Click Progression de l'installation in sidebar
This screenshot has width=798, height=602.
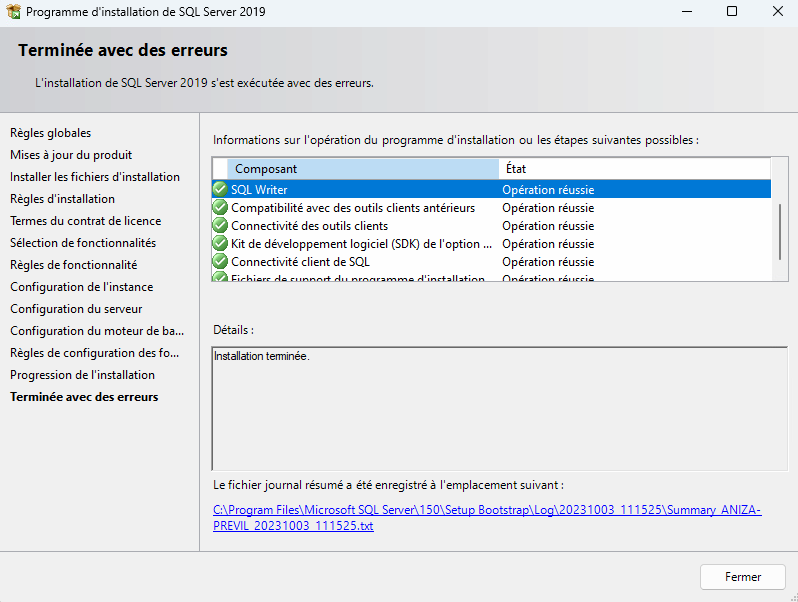pyautogui.click(x=82, y=375)
